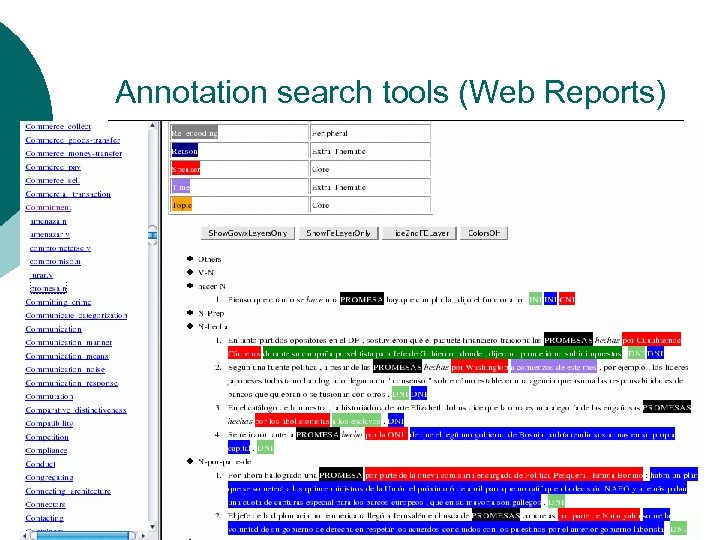720x540 pixels.
Task: Open the Commerce_pay frame link
Action: click(53, 167)
